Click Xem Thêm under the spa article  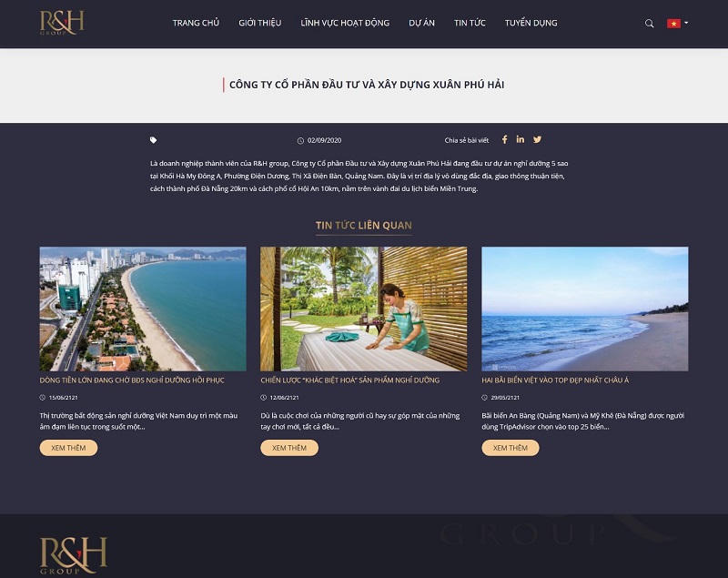pos(289,448)
